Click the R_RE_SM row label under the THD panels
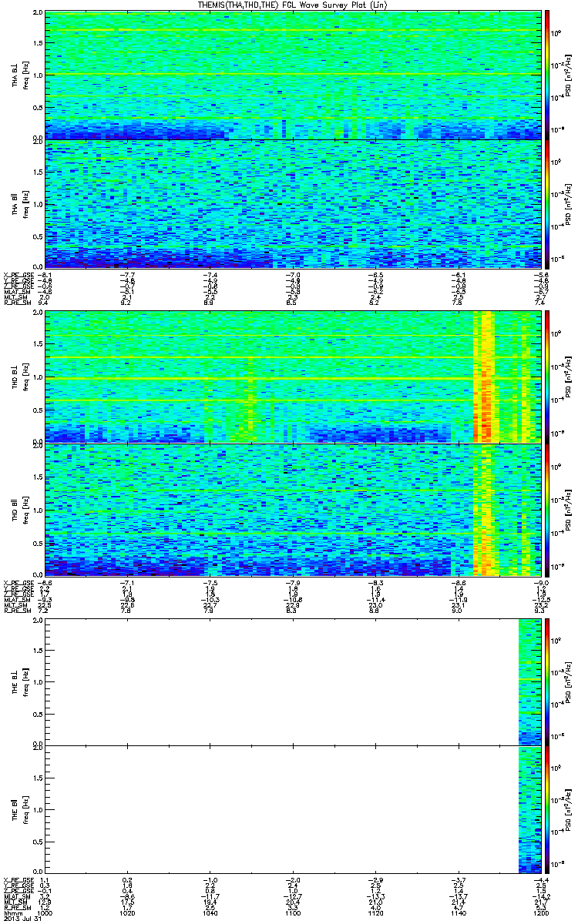This screenshot has height=924, width=578. click(x=16, y=612)
